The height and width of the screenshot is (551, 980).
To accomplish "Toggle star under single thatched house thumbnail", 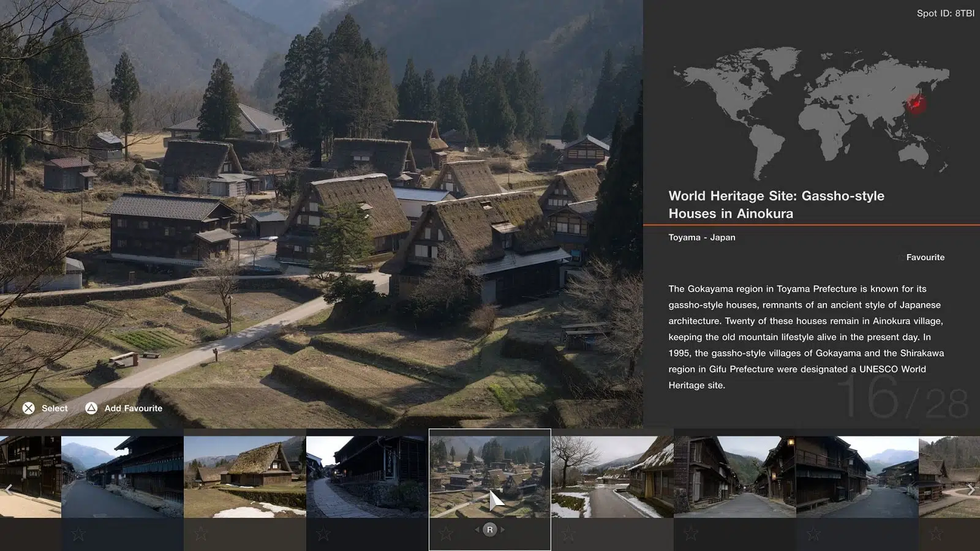I will 201,534.
